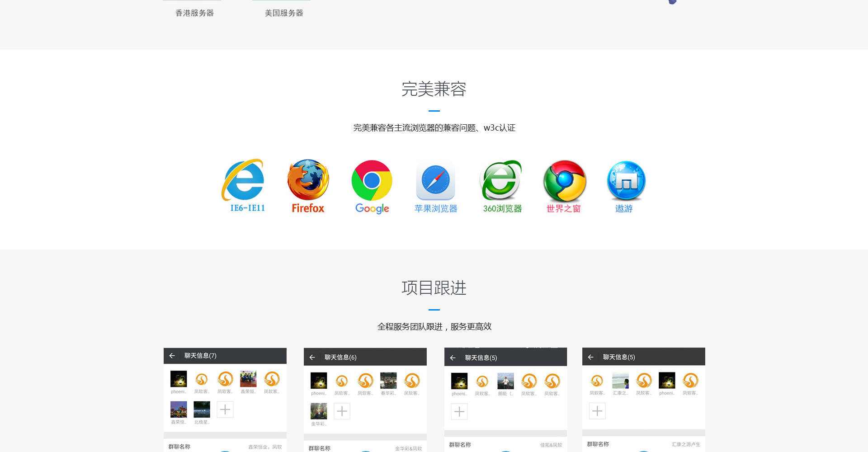Open 群聊名称 row showing 佳拓&凤软
This screenshot has width=868, height=452.
tap(505, 445)
